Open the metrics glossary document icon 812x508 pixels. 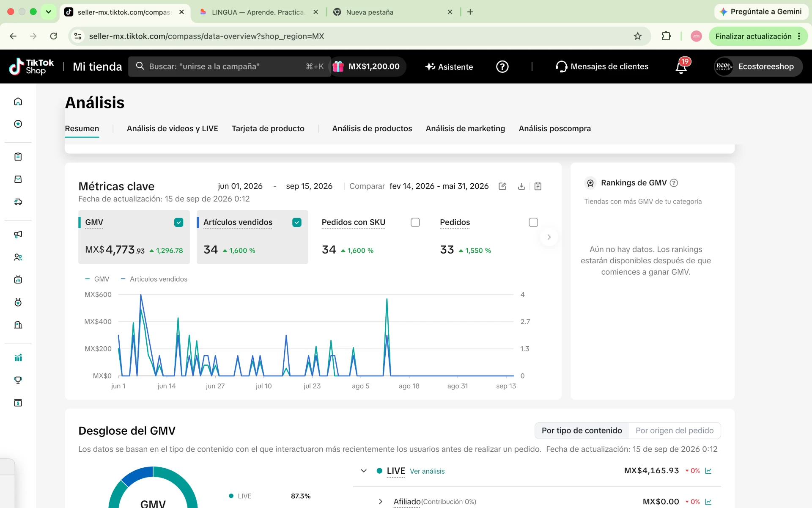[538, 186]
